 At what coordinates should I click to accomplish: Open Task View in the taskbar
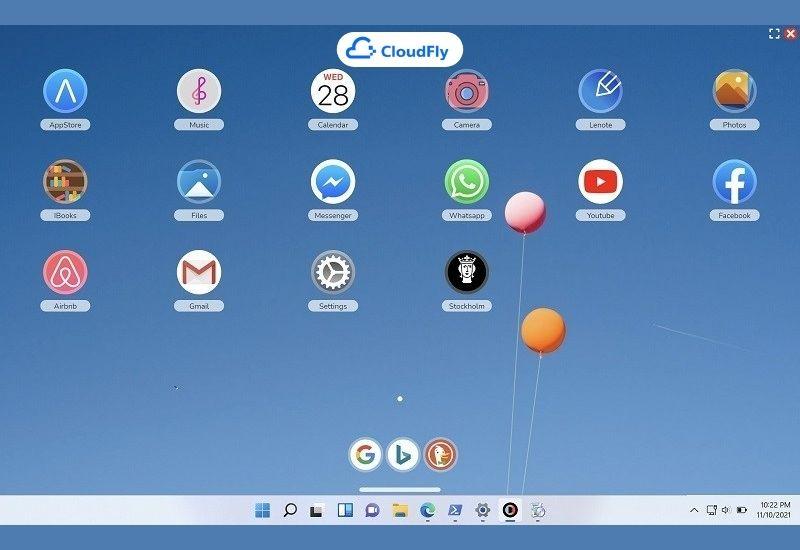point(317,510)
